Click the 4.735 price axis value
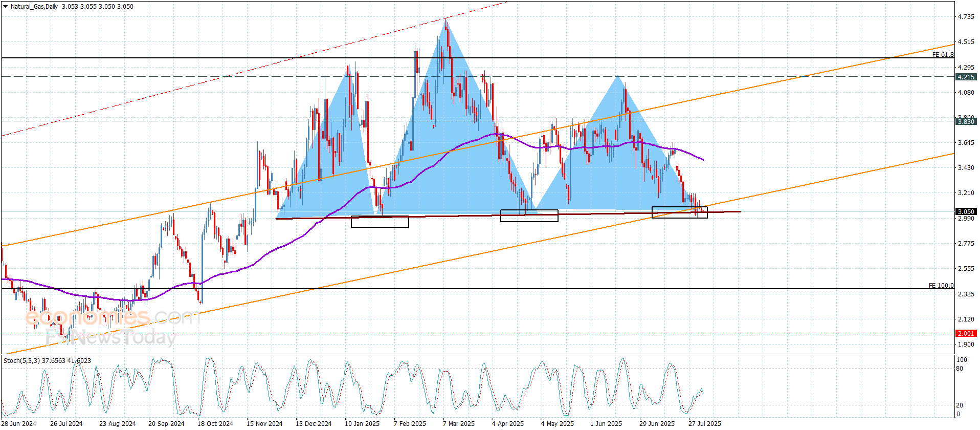Screen dimensions: 980x430 [x=966, y=17]
